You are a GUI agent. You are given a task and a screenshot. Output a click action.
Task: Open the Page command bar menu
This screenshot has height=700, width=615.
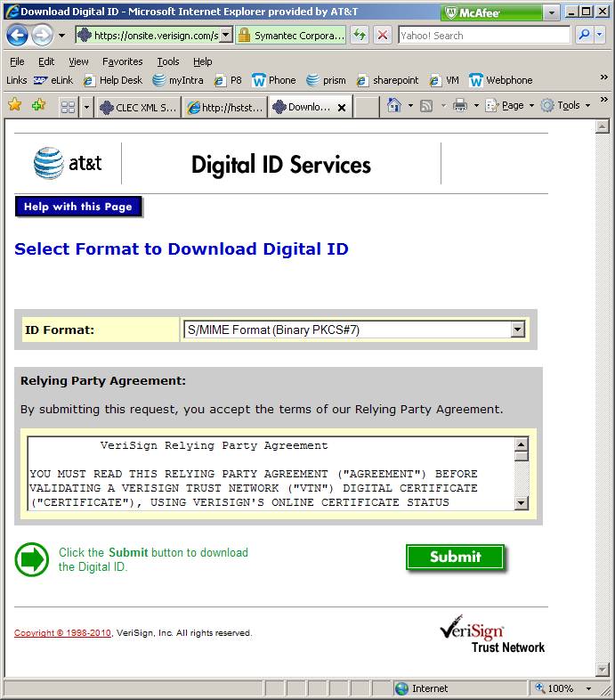(x=510, y=105)
